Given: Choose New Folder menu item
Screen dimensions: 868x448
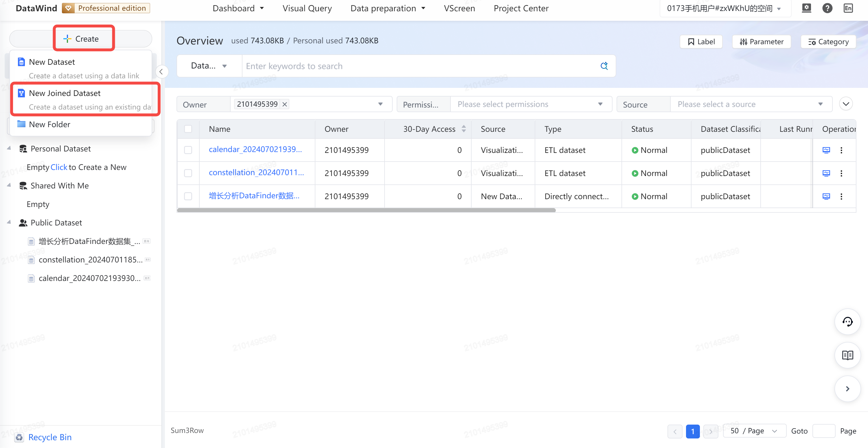Looking at the screenshot, I should tap(81, 125).
